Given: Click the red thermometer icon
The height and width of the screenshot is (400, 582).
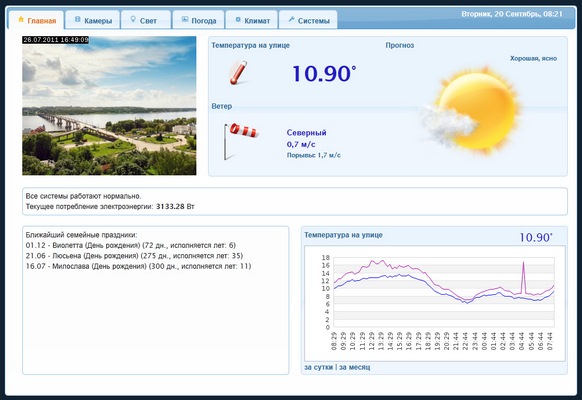Looking at the screenshot, I should 238,73.
